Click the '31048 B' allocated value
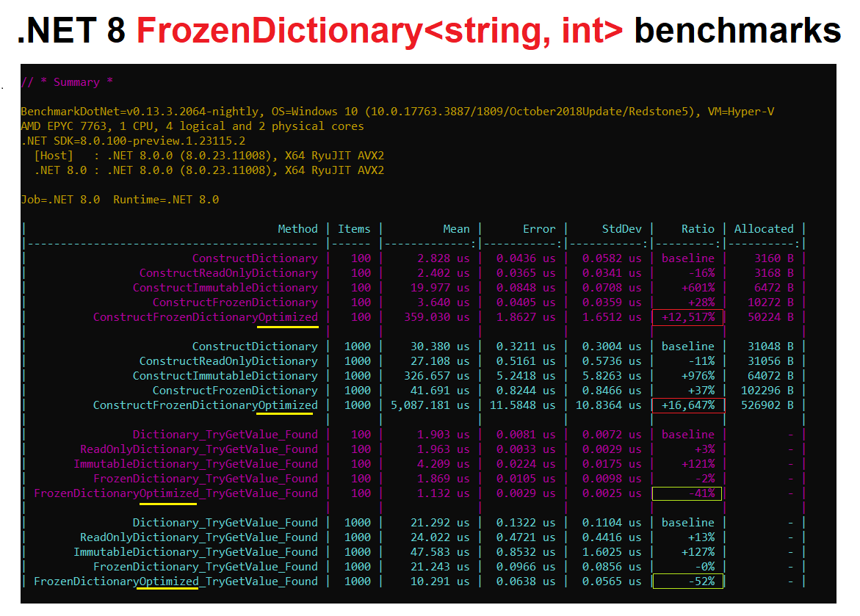Viewport: 860px width, 616px height. point(770,347)
